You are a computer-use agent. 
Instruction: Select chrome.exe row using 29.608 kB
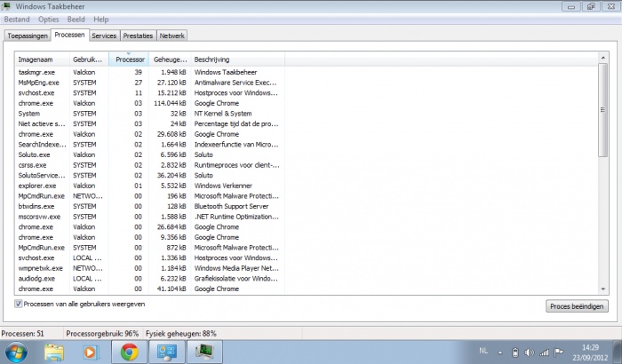(x=149, y=134)
